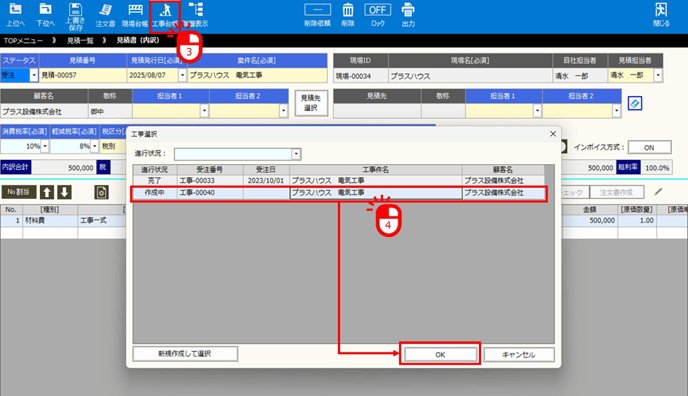Click the 顧客名 column header in dialog

(503, 169)
